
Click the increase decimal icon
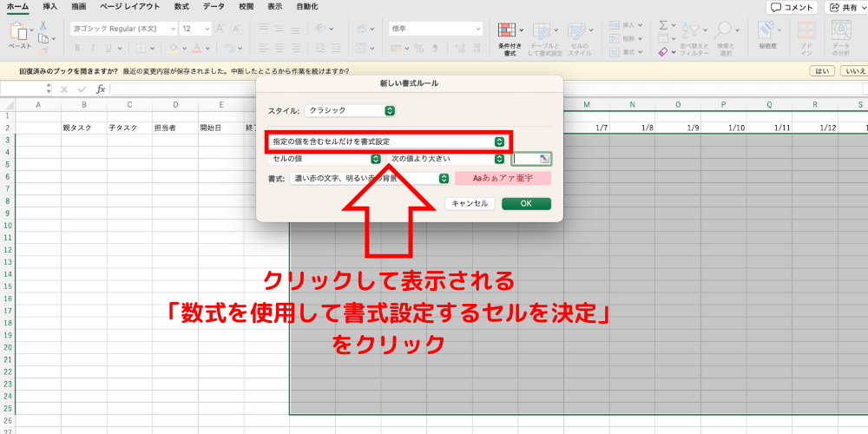(459, 48)
